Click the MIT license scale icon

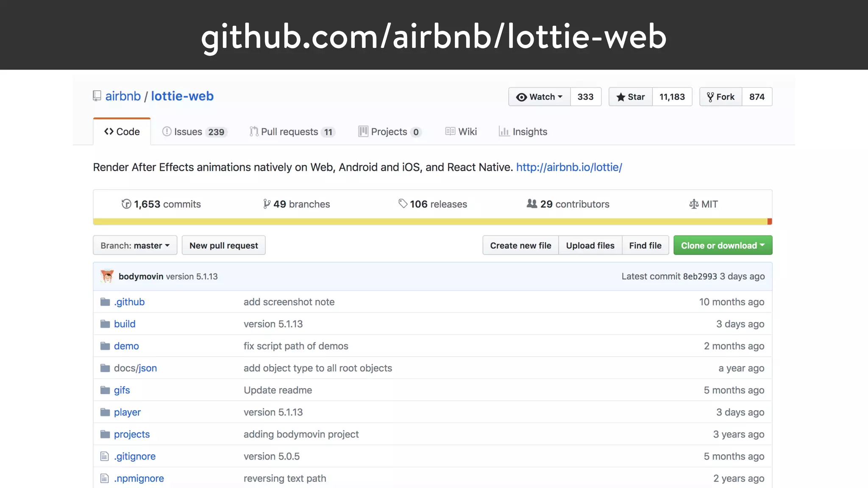click(694, 204)
